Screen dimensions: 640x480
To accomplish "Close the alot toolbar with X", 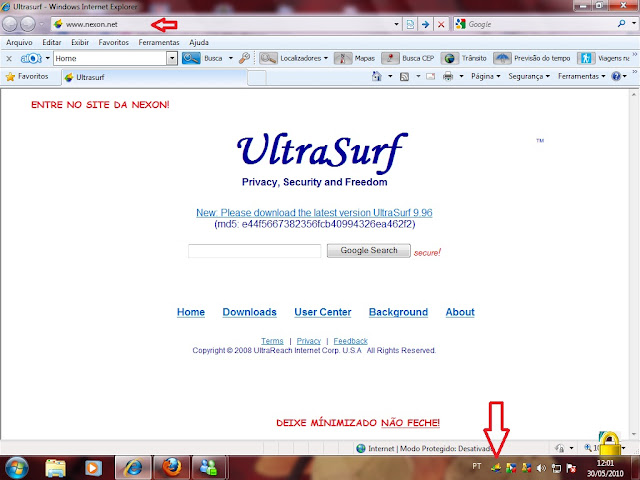I will click(x=9, y=59).
